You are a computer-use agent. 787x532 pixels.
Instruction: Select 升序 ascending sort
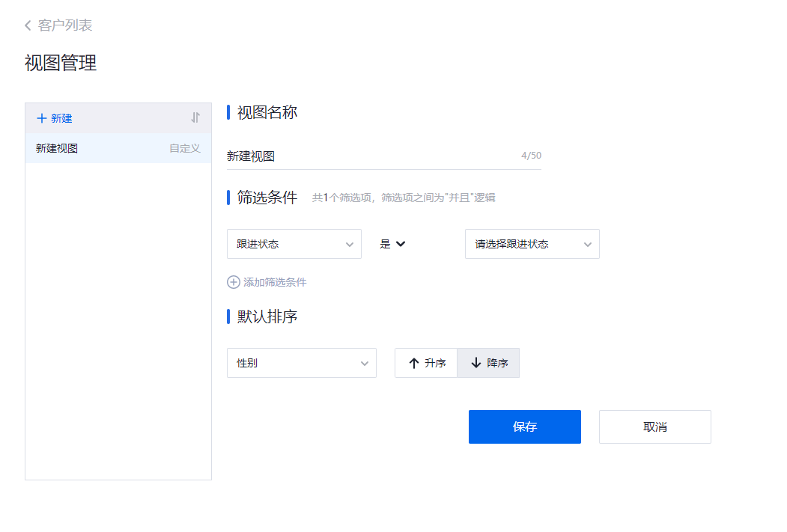point(426,363)
